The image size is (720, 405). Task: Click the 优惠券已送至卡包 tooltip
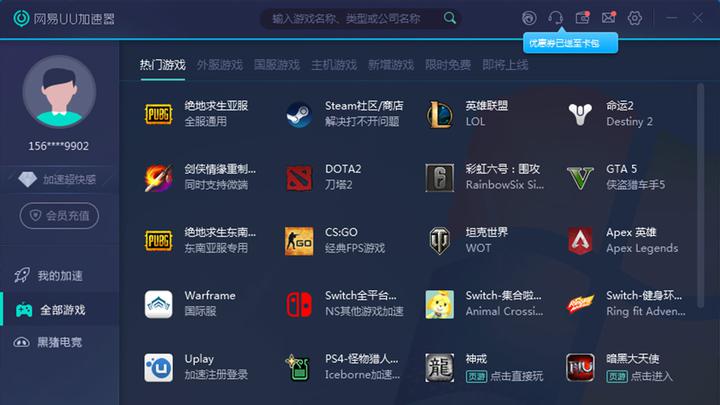pos(570,43)
